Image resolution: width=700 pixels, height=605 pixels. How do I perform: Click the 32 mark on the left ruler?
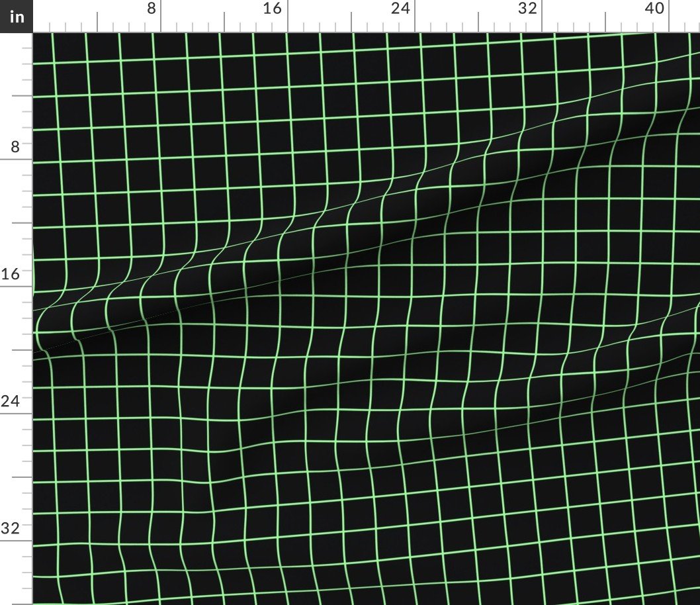point(11,528)
